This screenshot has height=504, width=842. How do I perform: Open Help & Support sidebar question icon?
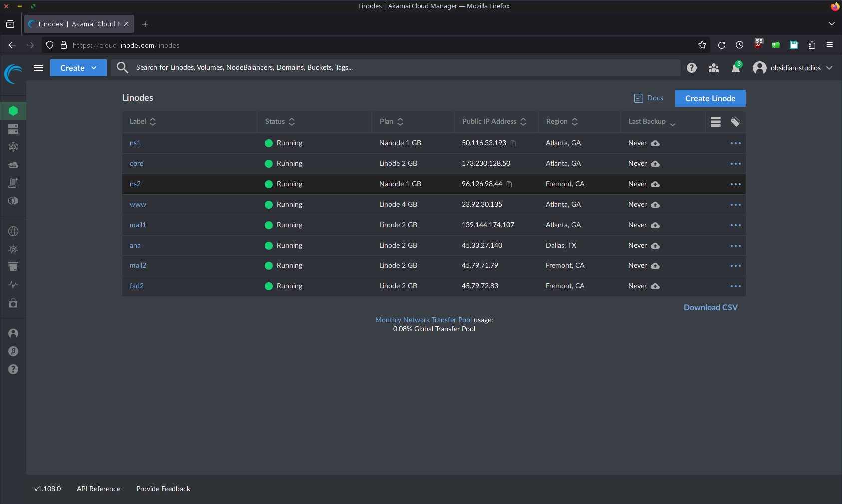(x=13, y=369)
